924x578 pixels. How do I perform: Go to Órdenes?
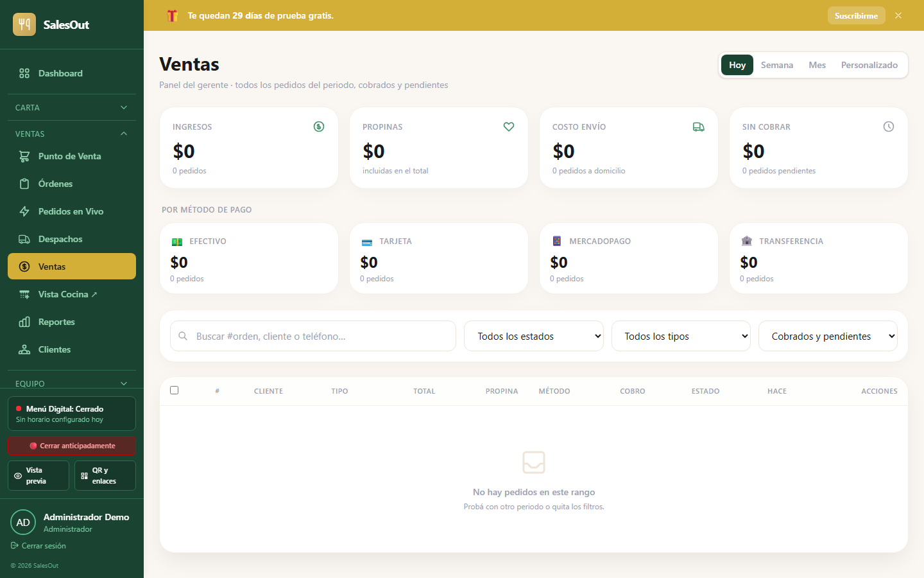pos(72,184)
